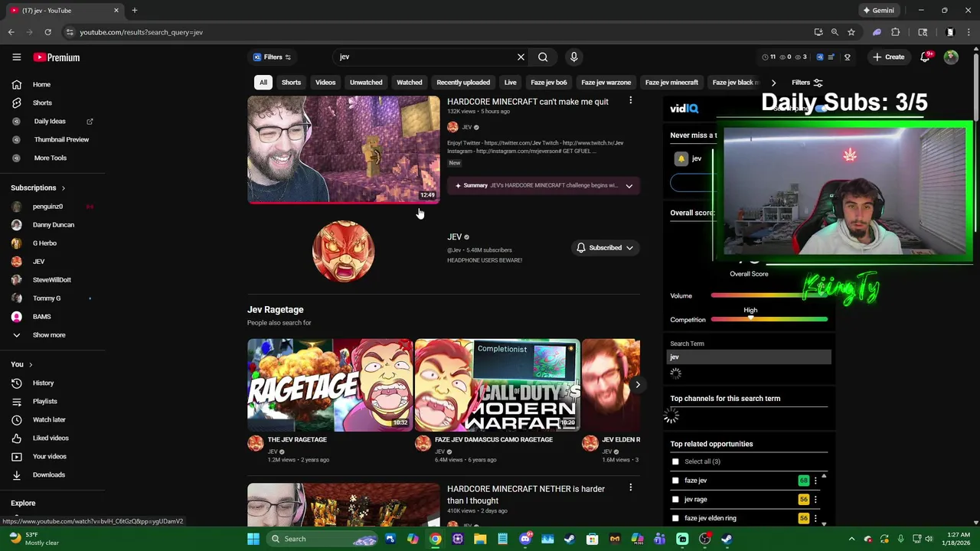
Task: Select the Unwatched filter chip
Action: pos(366,83)
